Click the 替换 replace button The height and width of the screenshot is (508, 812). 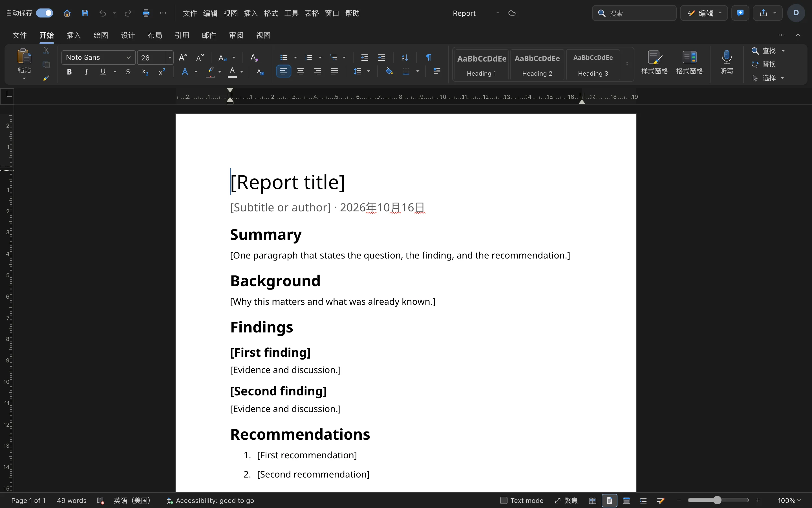[x=764, y=64]
